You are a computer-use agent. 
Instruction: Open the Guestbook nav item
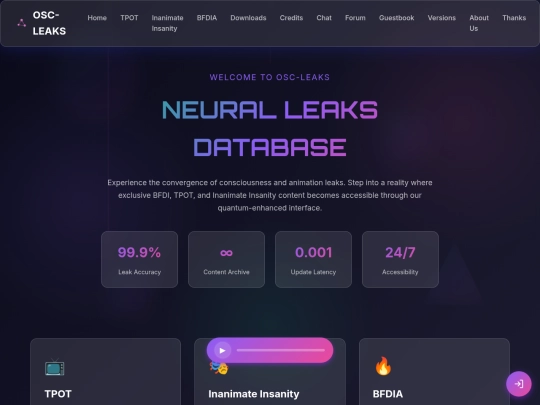tap(396, 18)
